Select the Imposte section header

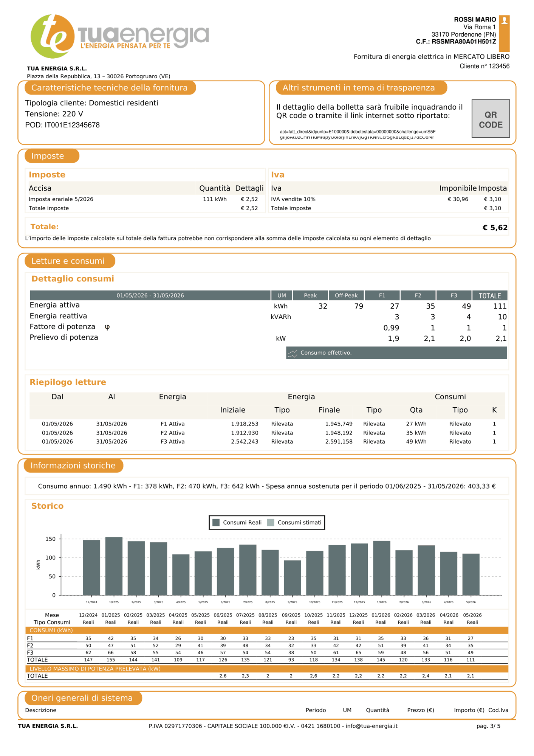52,156
